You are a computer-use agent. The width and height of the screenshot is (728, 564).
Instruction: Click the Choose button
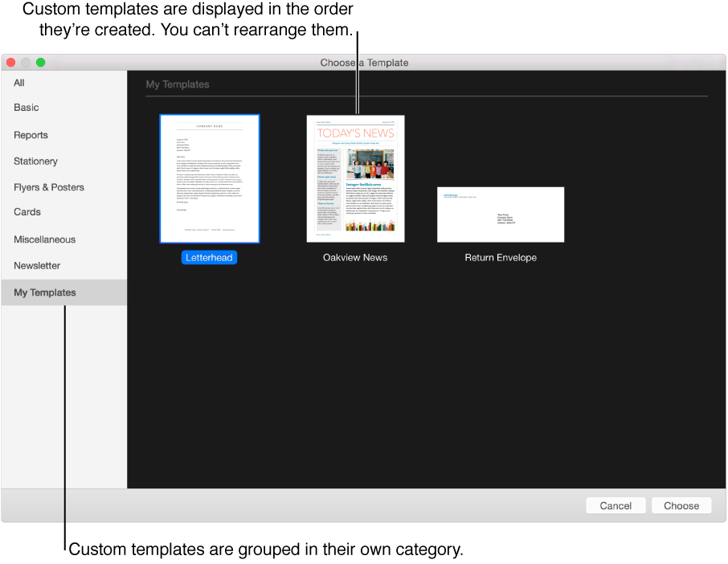click(681, 505)
